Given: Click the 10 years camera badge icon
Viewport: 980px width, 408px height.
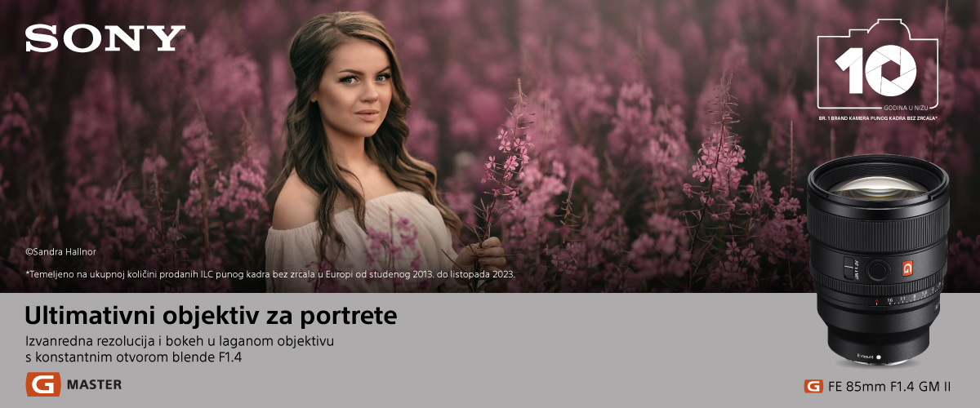Looking at the screenshot, I should click(x=879, y=63).
